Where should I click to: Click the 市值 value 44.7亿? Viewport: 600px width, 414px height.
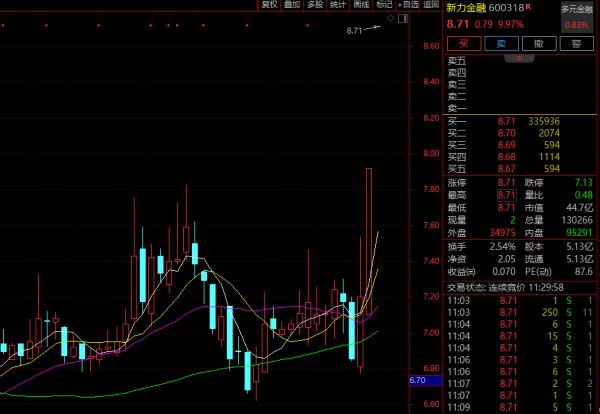point(580,208)
